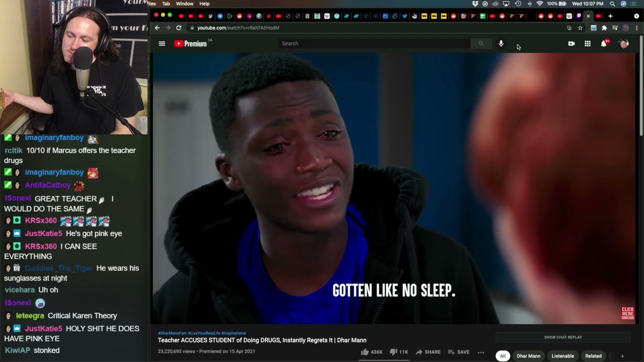Click the #Inspirational hashtag
The width and height of the screenshot is (644, 362).
[233, 333]
